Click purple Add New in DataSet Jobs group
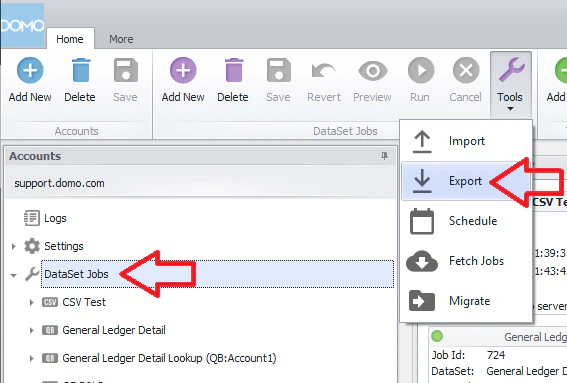The height and width of the screenshot is (383, 567). click(183, 80)
